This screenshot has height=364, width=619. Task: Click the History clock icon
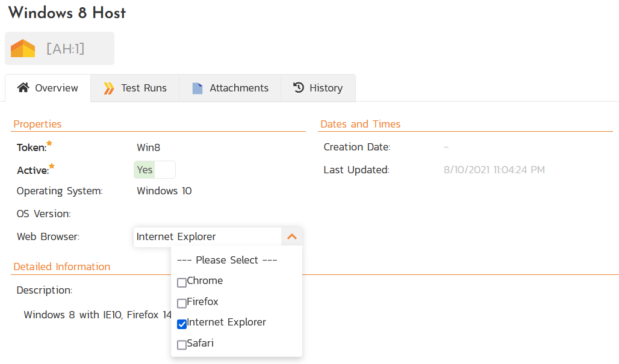(x=299, y=88)
